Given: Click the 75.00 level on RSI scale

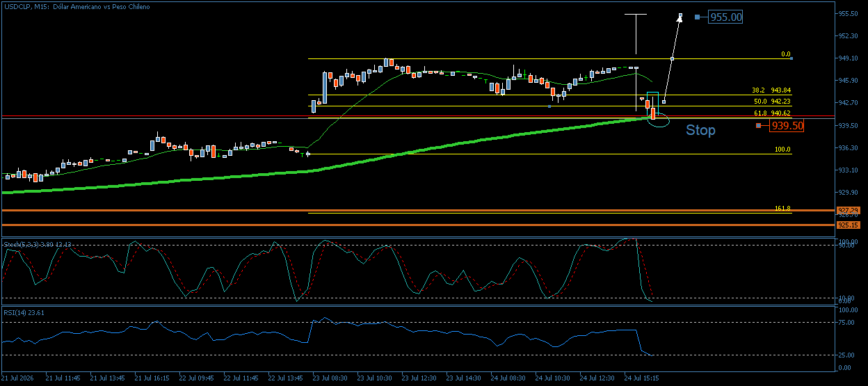Looking at the screenshot, I should pos(846,322).
